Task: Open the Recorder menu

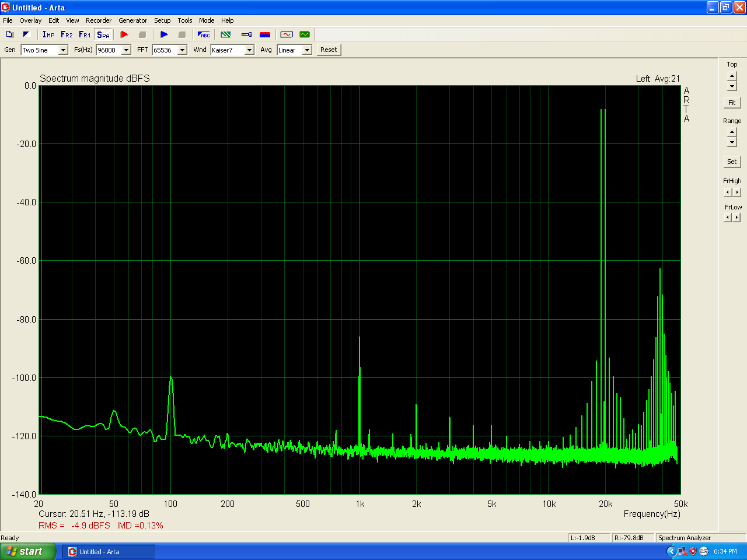Action: (x=99, y=20)
